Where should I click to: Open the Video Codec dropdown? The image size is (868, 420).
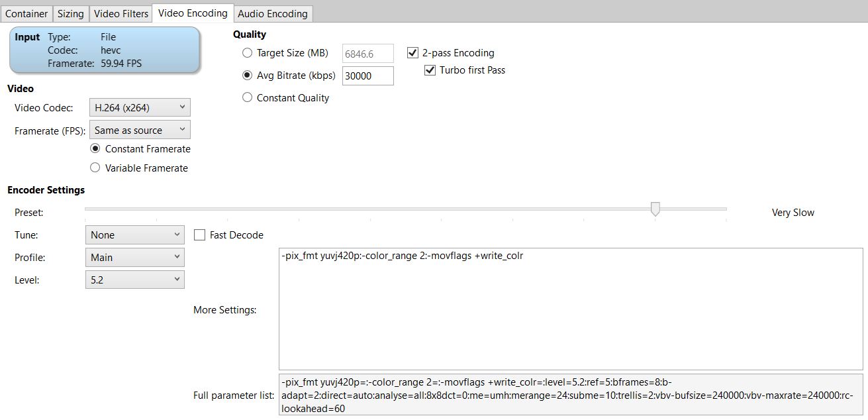click(140, 107)
